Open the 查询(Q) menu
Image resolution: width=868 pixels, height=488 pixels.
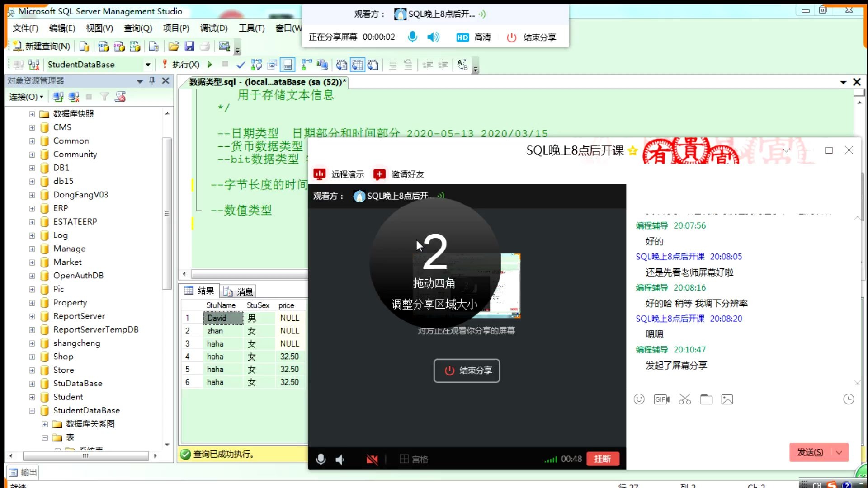click(x=138, y=28)
